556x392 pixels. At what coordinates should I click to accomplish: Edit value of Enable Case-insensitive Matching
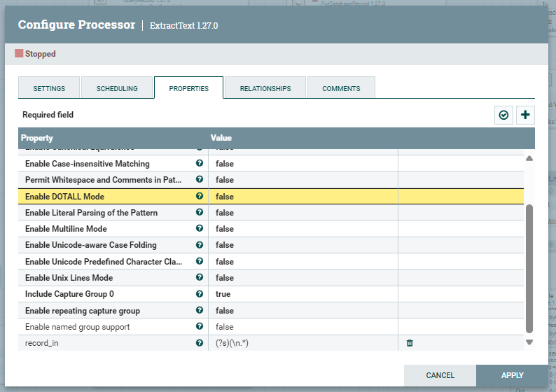(x=303, y=163)
